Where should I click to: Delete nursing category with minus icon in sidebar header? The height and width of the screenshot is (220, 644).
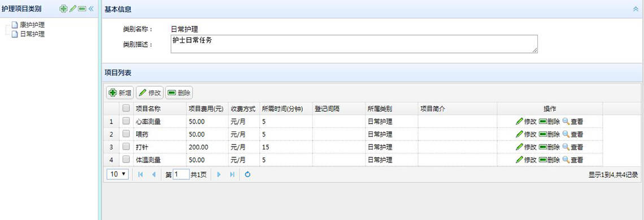(x=82, y=8)
